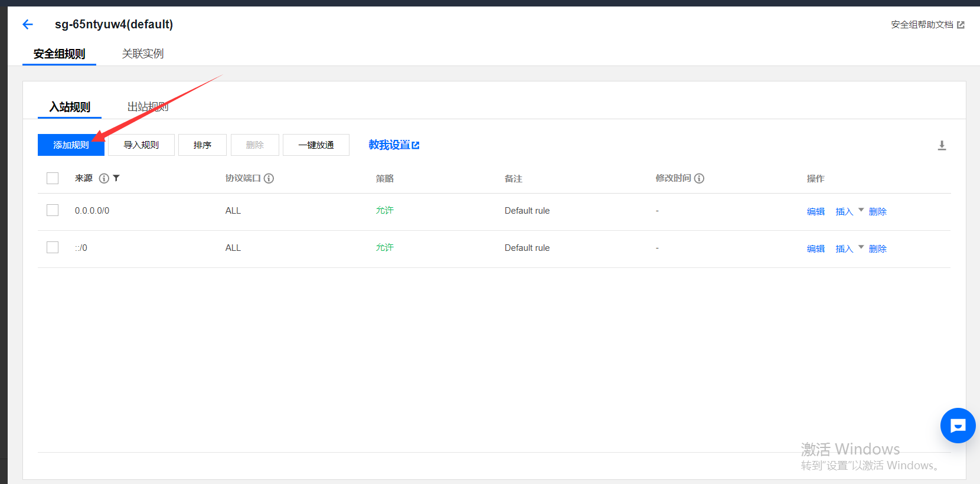This screenshot has width=980, height=484.
Task: Delete the ::/0 rule
Action: point(878,248)
